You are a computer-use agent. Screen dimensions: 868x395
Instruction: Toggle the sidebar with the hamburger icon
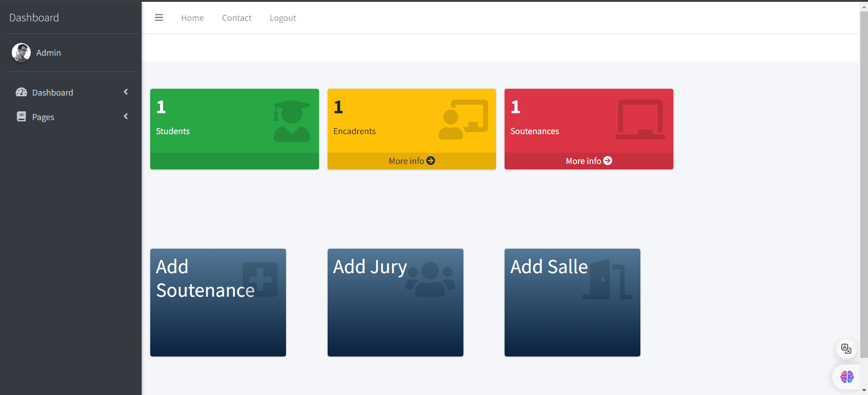coord(159,18)
